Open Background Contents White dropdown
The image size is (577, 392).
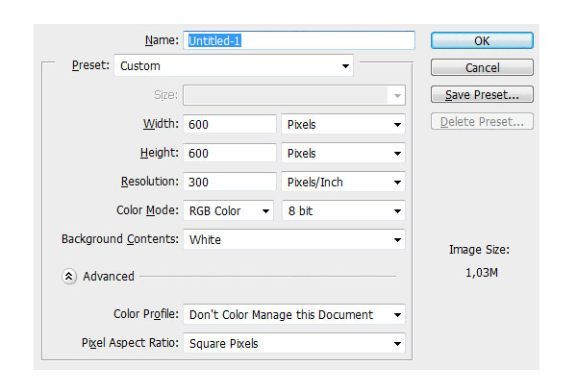[x=294, y=239]
